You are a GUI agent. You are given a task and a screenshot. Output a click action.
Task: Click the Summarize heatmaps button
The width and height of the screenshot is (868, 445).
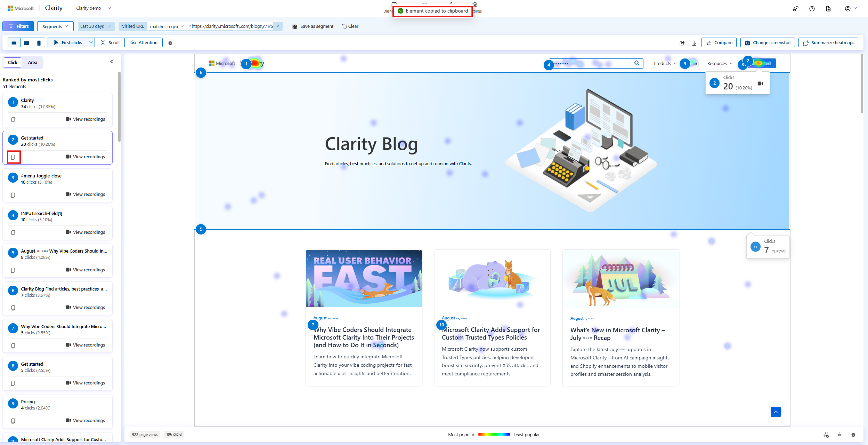click(x=828, y=42)
